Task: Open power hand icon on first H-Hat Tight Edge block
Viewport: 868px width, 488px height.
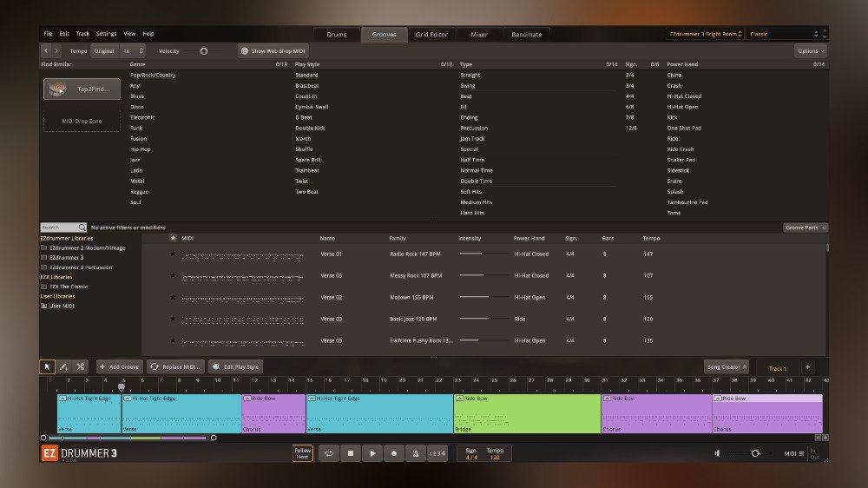Action: pos(62,399)
